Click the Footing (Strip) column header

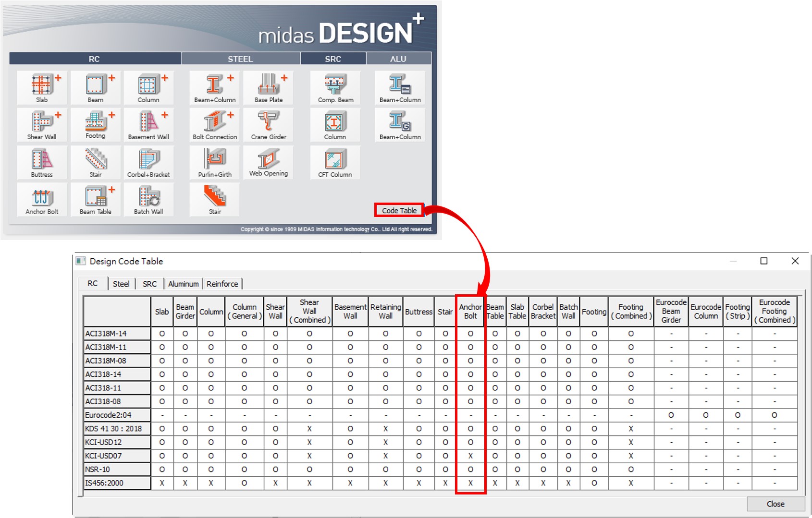point(738,311)
